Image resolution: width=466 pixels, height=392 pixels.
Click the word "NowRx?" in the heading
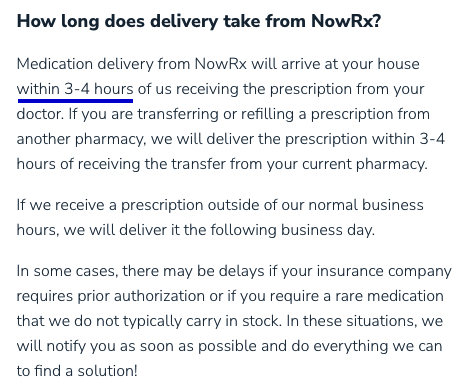click(x=346, y=21)
